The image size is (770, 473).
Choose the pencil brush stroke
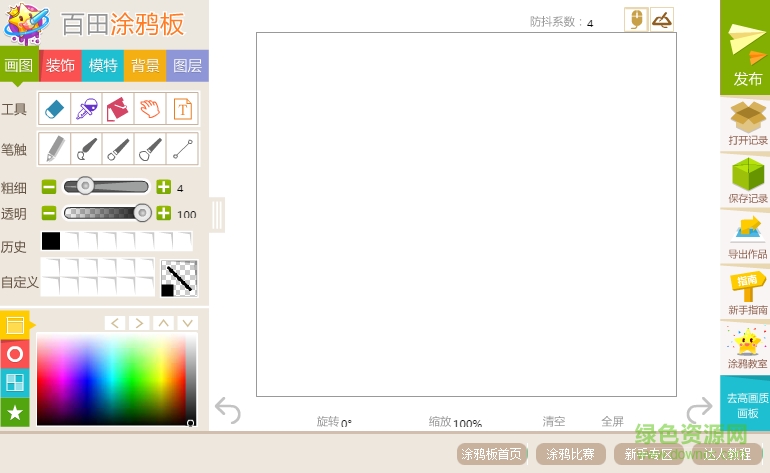(x=54, y=149)
